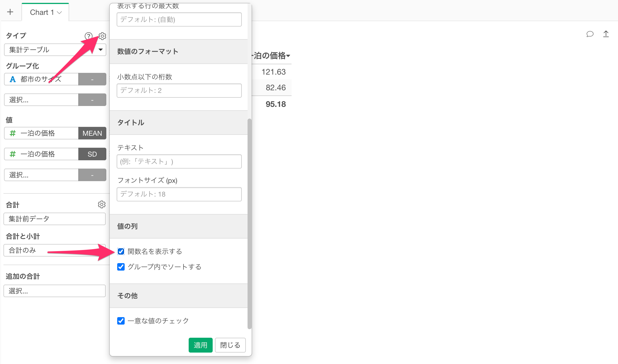Toggle the グループ内でソートする checkbox
The width and height of the screenshot is (618, 364).
[121, 267]
